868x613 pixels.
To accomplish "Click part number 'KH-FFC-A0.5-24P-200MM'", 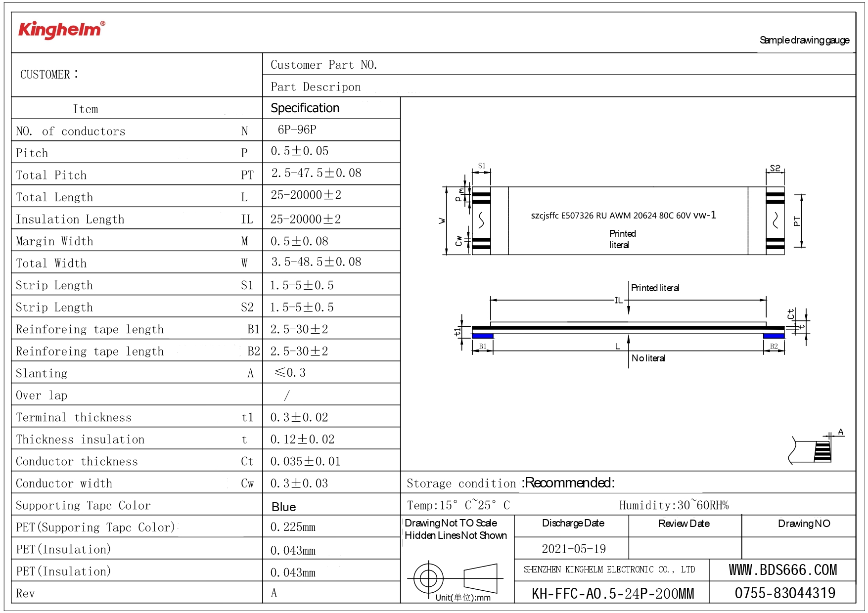I will click(613, 594).
